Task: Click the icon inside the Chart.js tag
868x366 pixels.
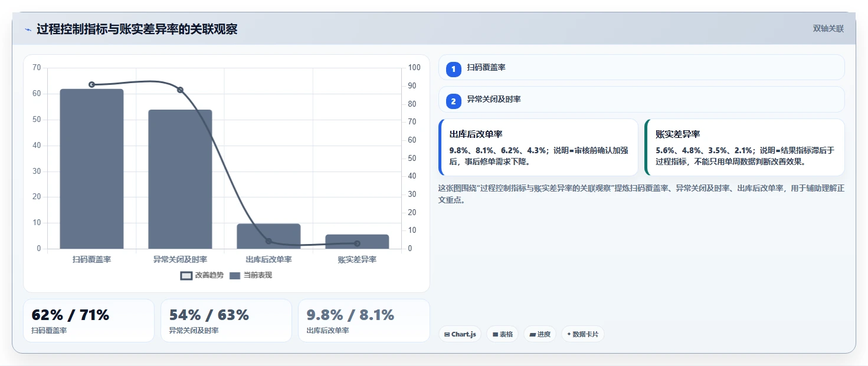Action: point(447,334)
